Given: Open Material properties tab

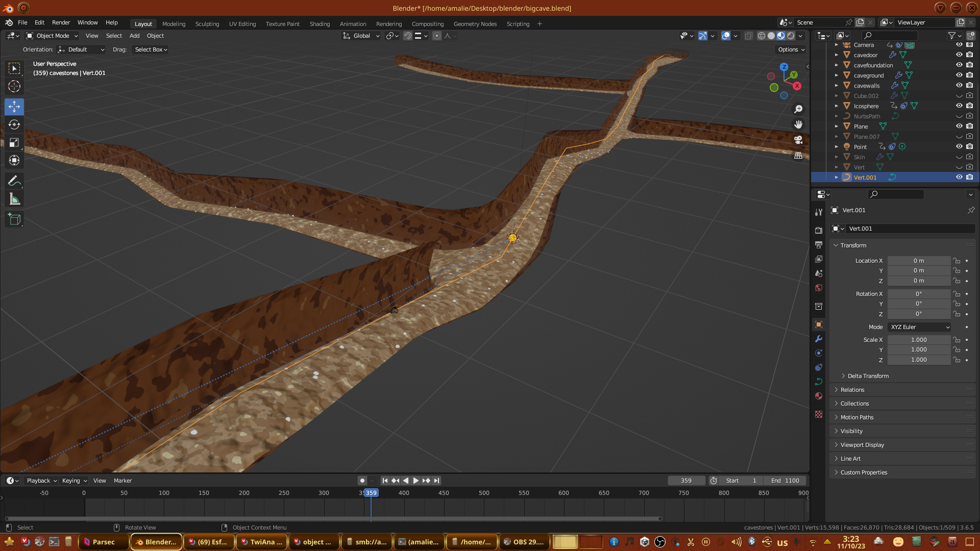Looking at the screenshot, I should click(x=819, y=396).
